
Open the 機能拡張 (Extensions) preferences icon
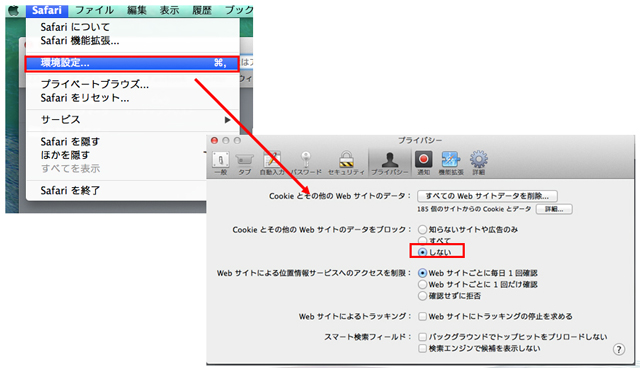[x=451, y=163]
